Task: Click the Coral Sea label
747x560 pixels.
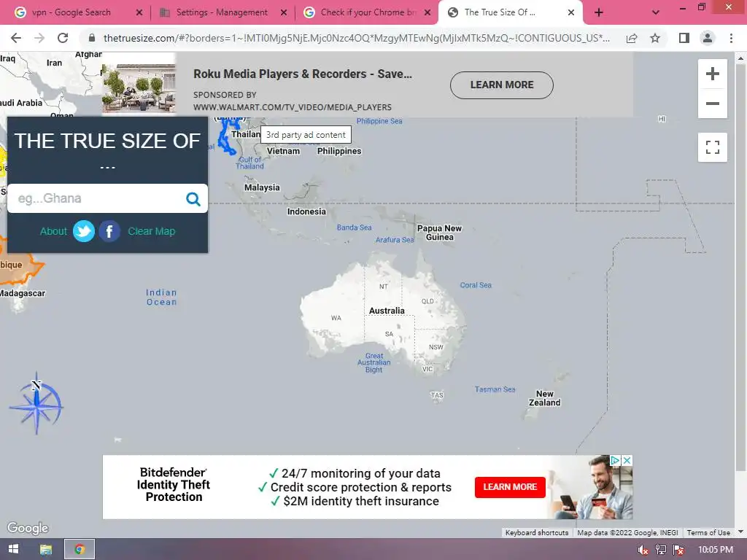Action: (x=476, y=285)
